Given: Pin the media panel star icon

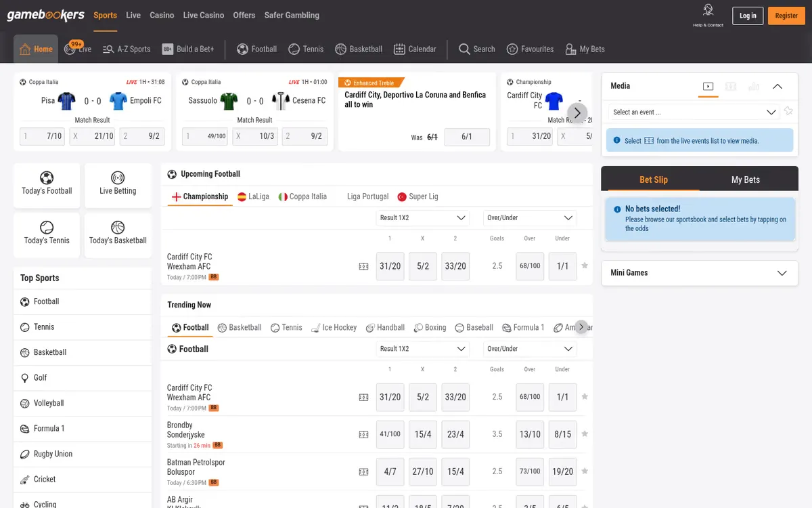Looking at the screenshot, I should click(x=788, y=112).
